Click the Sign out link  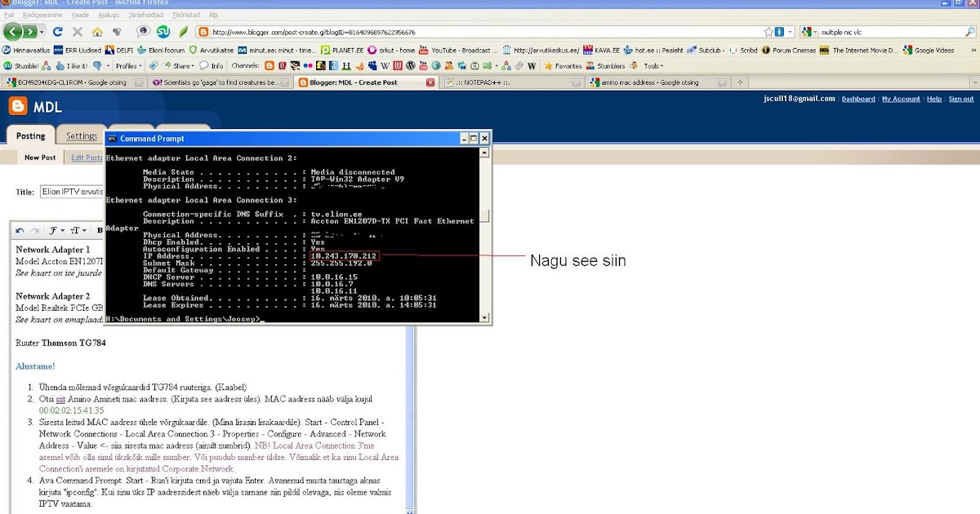click(960, 99)
